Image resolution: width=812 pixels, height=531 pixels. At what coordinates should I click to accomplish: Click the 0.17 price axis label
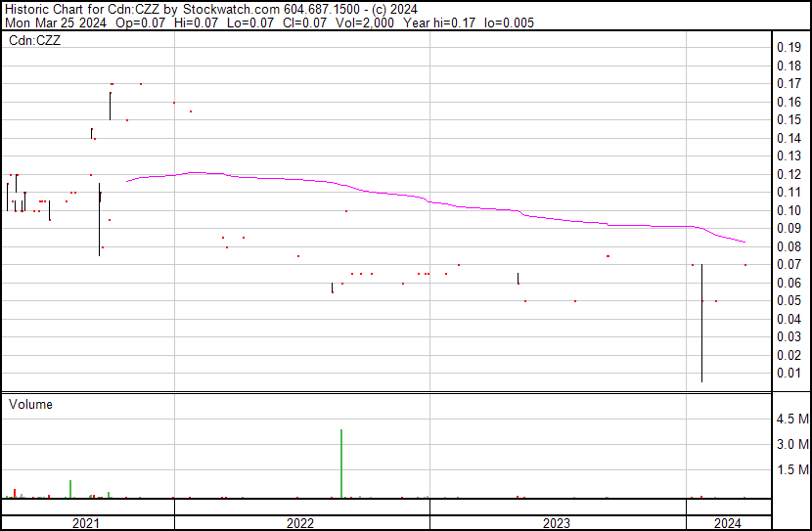[789, 84]
